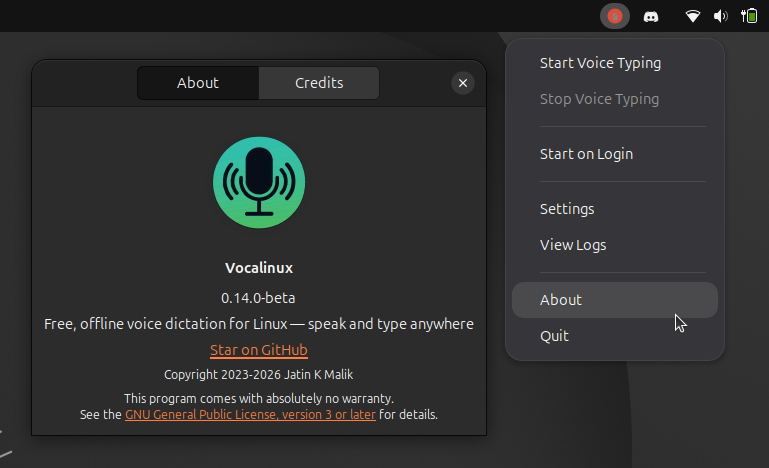Open Settings from the tray menu

click(x=615, y=209)
